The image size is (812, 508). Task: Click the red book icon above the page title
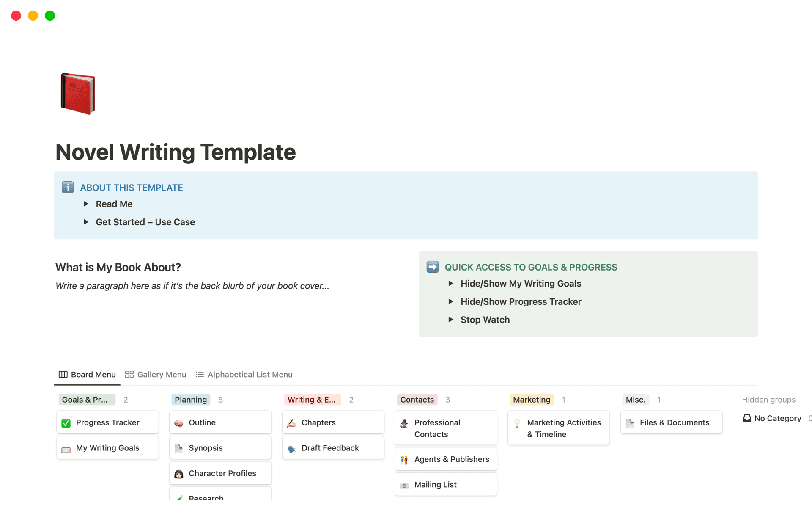tap(78, 94)
